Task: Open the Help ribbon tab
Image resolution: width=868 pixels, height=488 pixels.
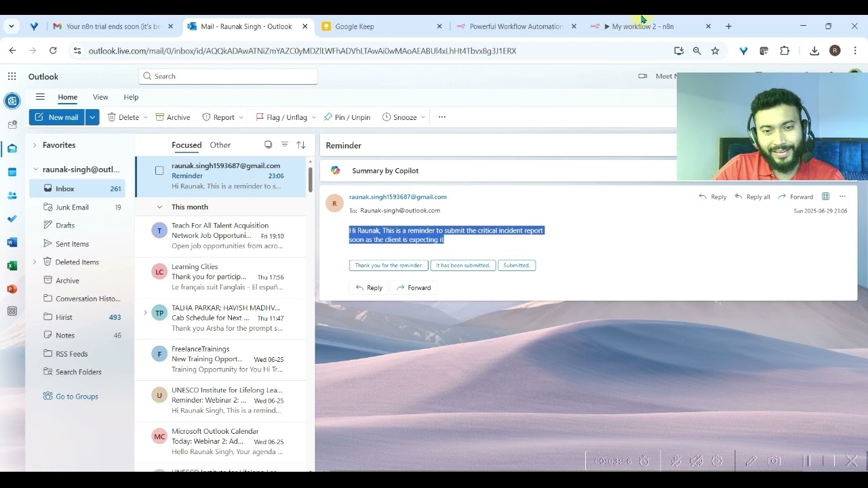Action: point(131,97)
